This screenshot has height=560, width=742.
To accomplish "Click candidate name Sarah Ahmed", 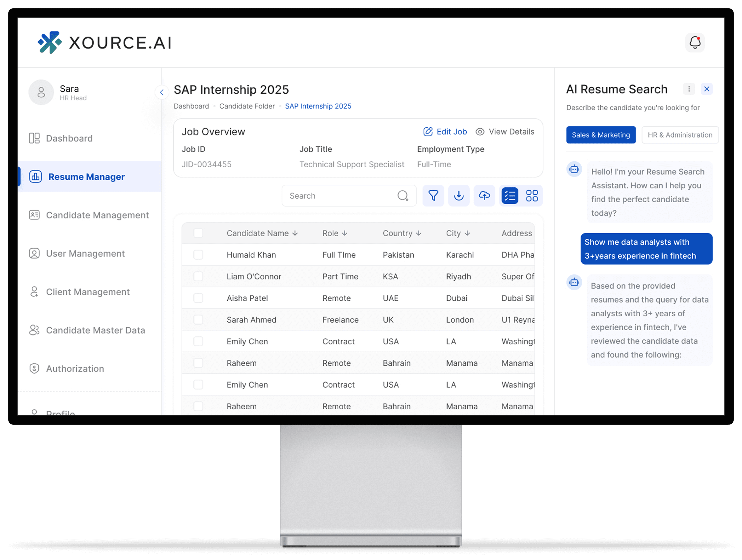I will pyautogui.click(x=252, y=320).
